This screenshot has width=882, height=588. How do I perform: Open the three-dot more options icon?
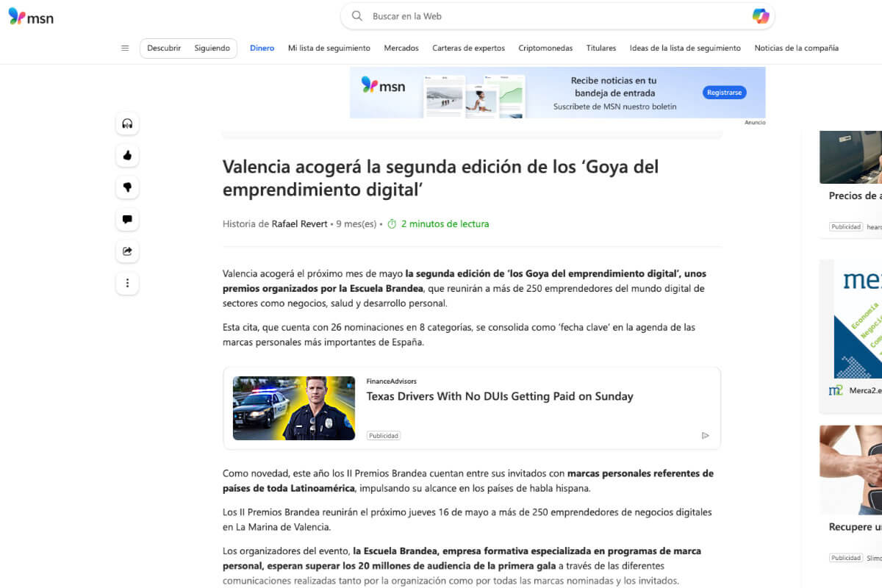pos(127,283)
